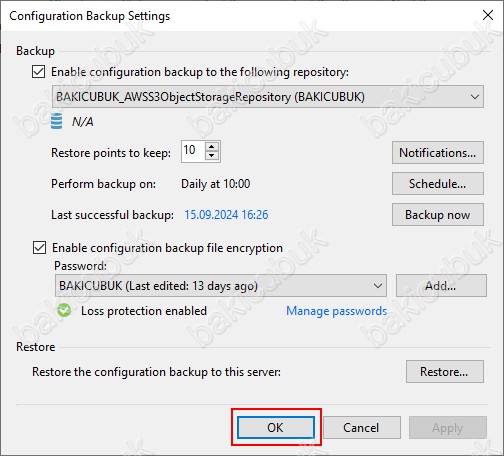
Task: Close the Configuration Backup Settings window
Action: [x=488, y=15]
